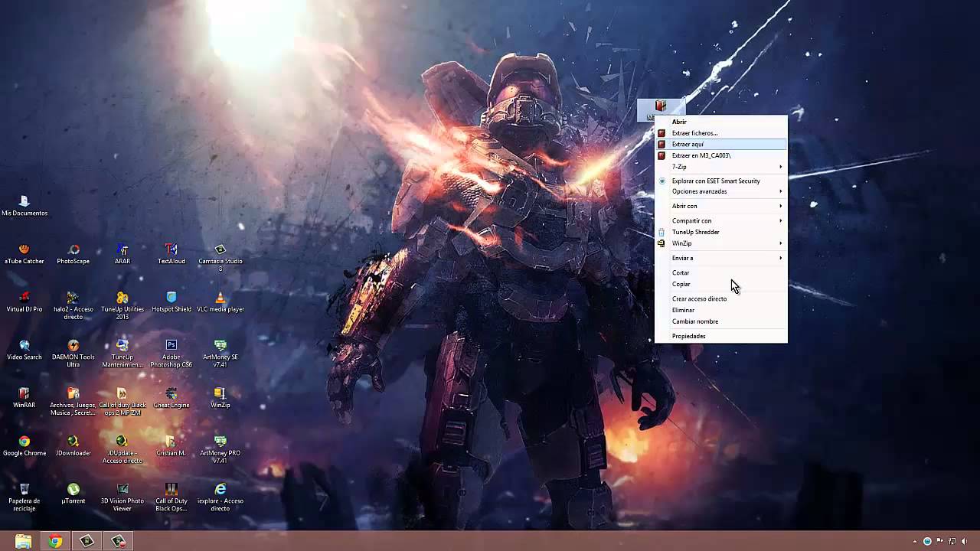Select the ArtMoney PRO v7.41 icon

coord(220,449)
